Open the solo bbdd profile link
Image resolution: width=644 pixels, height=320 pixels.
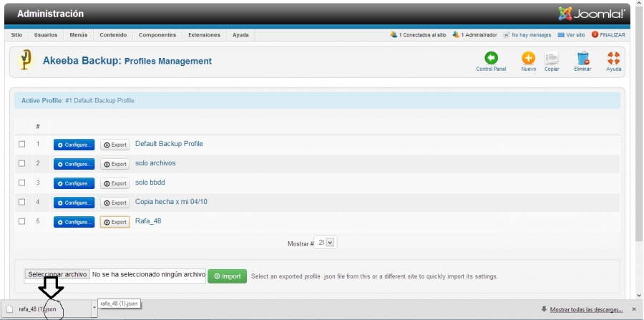[x=150, y=183]
